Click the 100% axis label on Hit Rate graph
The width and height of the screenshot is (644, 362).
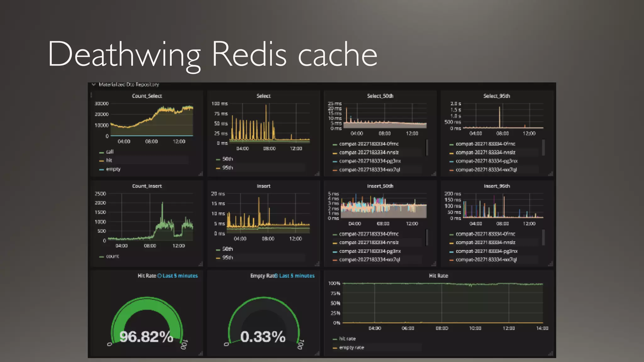click(334, 283)
